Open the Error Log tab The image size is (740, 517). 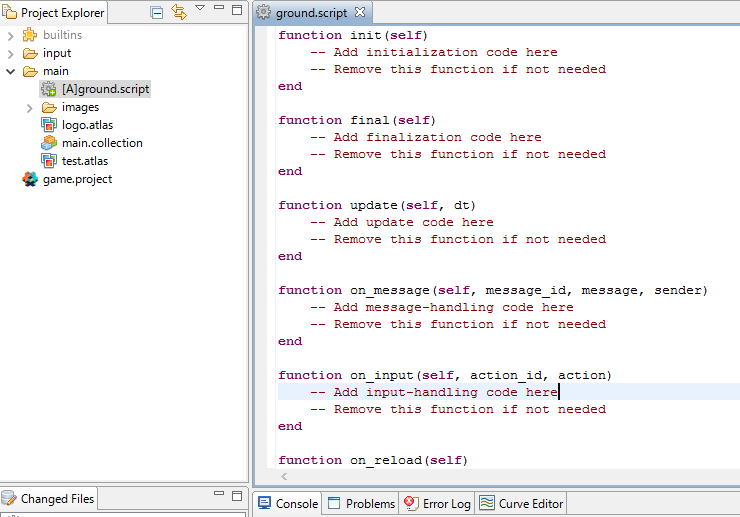pyautogui.click(x=437, y=504)
